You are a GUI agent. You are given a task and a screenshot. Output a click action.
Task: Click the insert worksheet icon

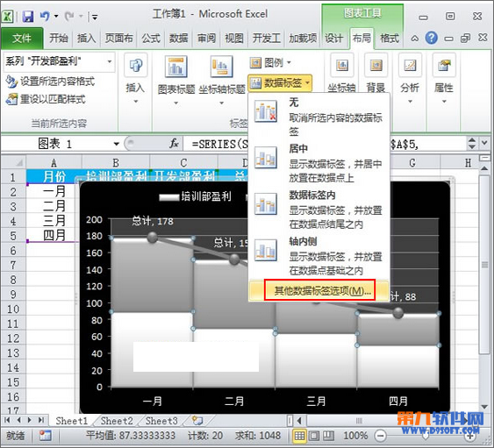[197, 420]
